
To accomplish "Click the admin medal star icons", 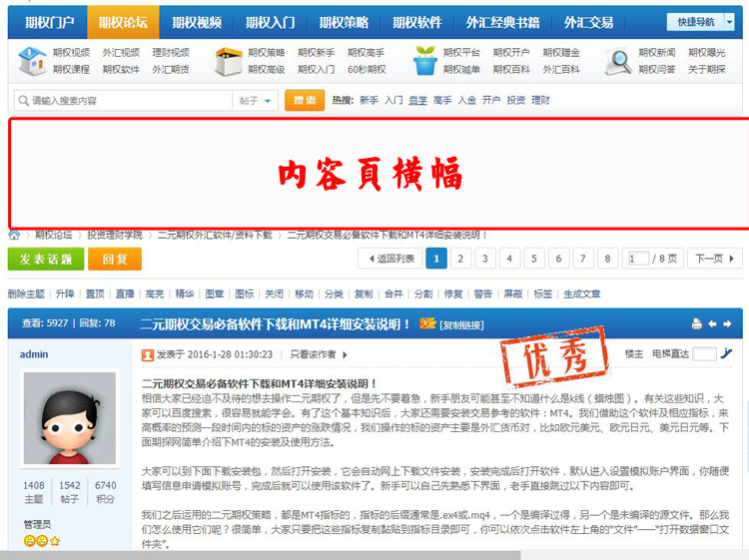I will 42,541.
